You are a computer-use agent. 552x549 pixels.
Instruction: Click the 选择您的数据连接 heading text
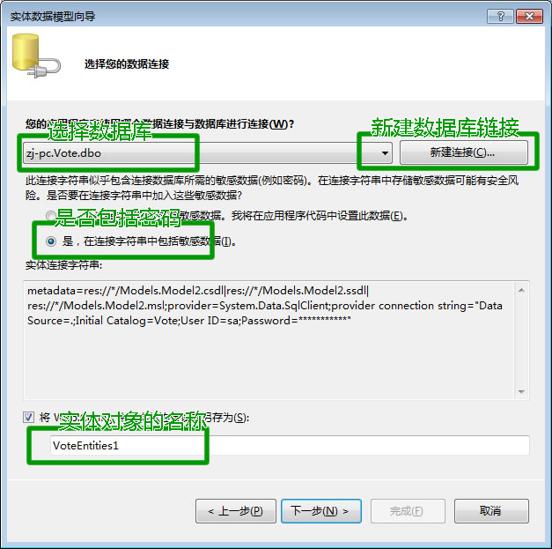[127, 64]
